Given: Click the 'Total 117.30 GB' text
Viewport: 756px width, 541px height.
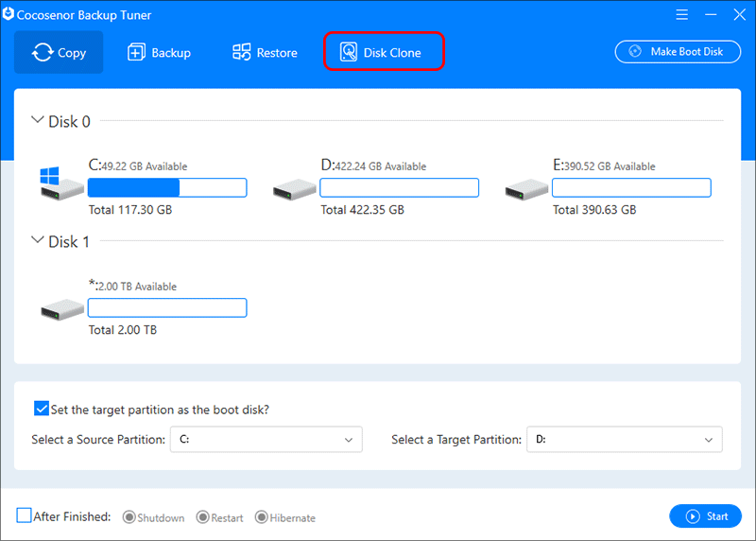Looking at the screenshot, I should point(130,210).
